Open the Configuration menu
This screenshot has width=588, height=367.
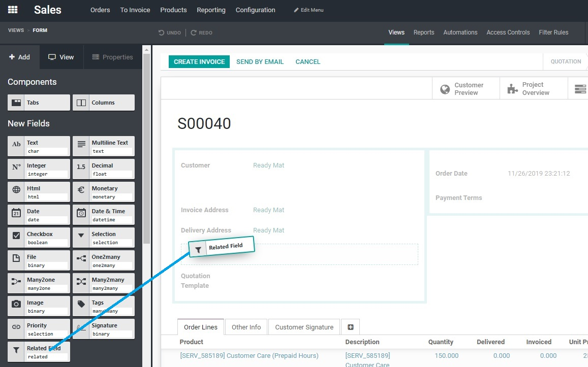(x=255, y=10)
